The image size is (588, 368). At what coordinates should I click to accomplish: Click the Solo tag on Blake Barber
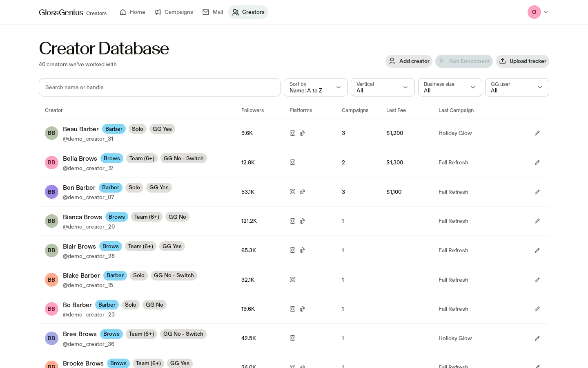tap(139, 275)
